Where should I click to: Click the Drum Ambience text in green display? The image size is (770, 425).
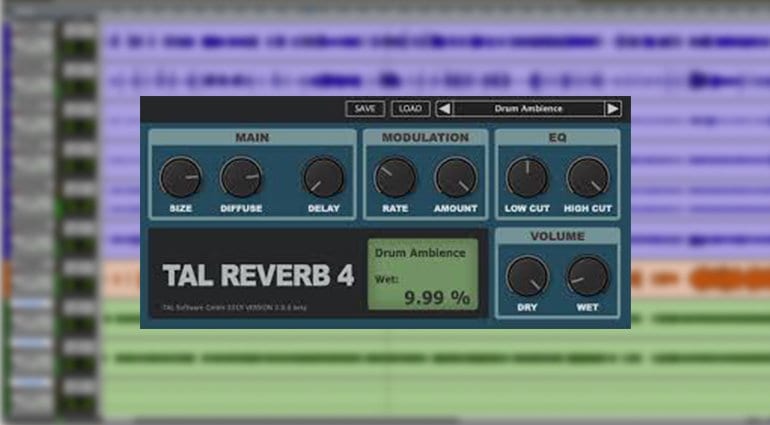420,253
